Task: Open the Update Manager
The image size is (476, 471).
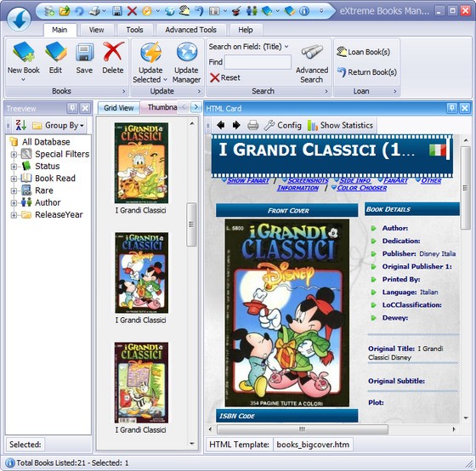Action: pyautogui.click(x=186, y=62)
